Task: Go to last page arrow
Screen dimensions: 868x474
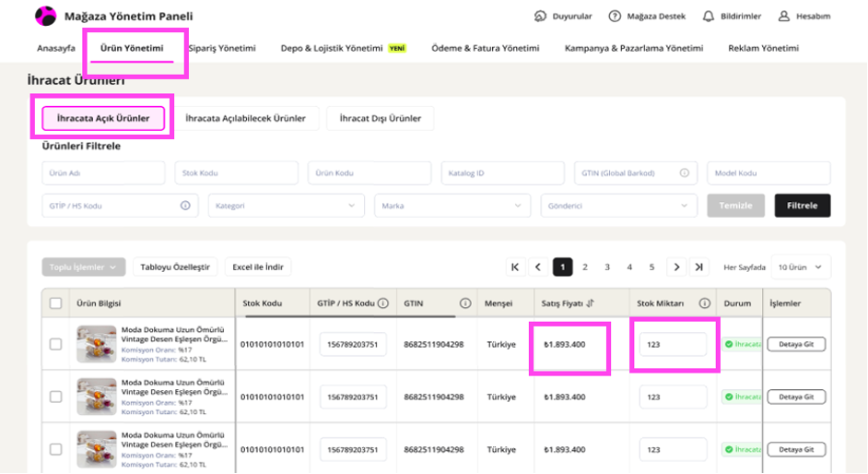Action: (x=699, y=267)
